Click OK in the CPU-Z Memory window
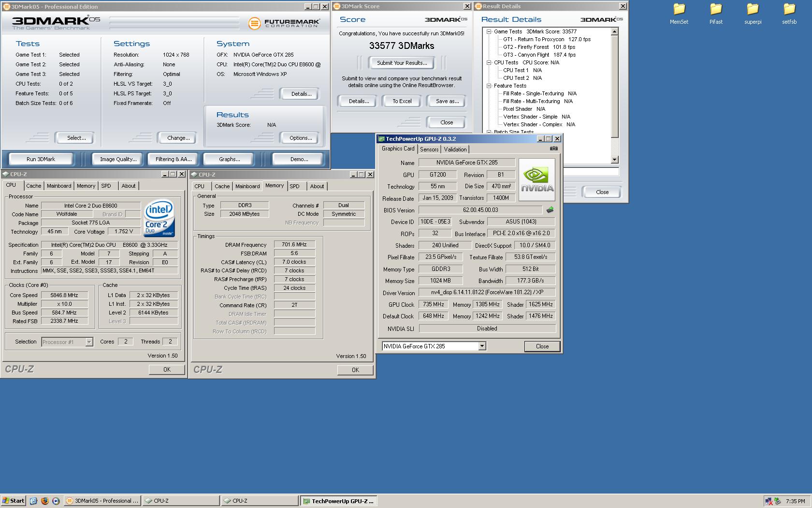The image size is (812, 508). [x=355, y=370]
